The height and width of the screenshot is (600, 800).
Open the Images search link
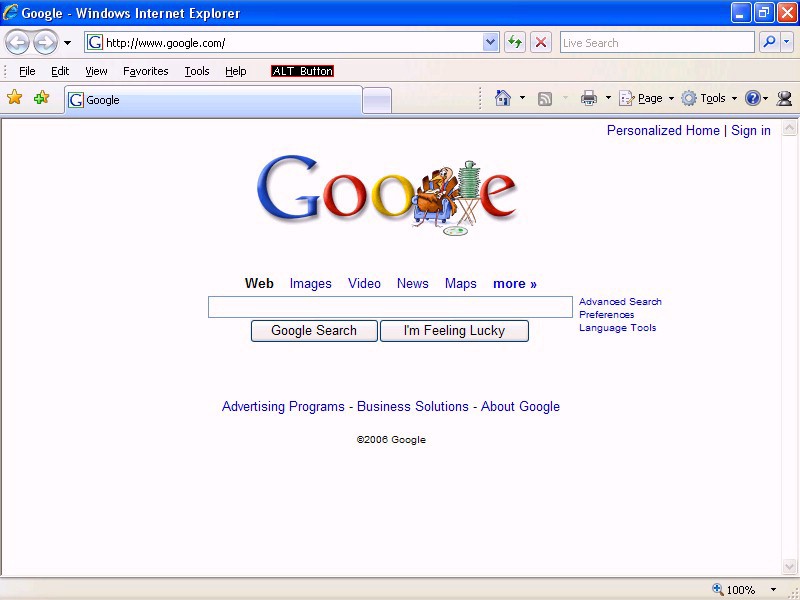(310, 283)
